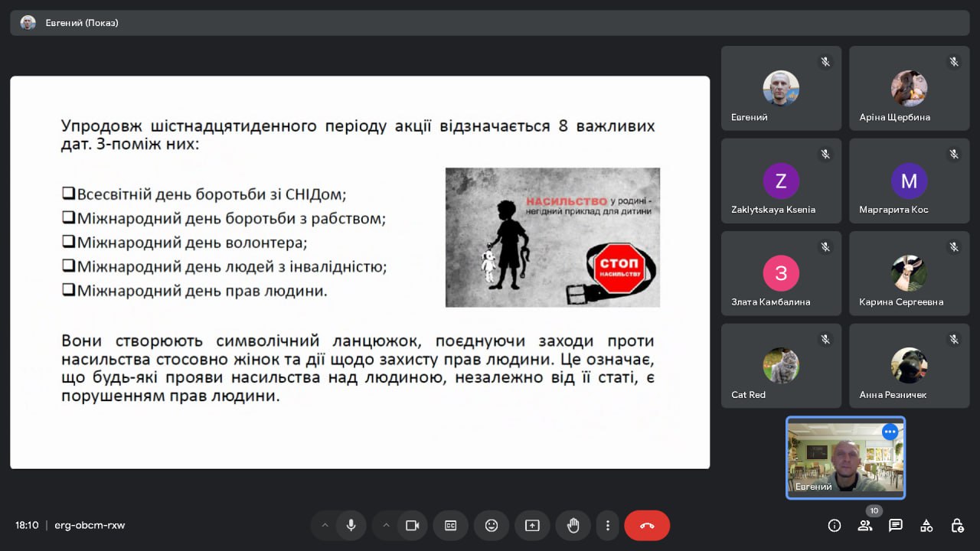Open meeting details info icon

(x=835, y=526)
